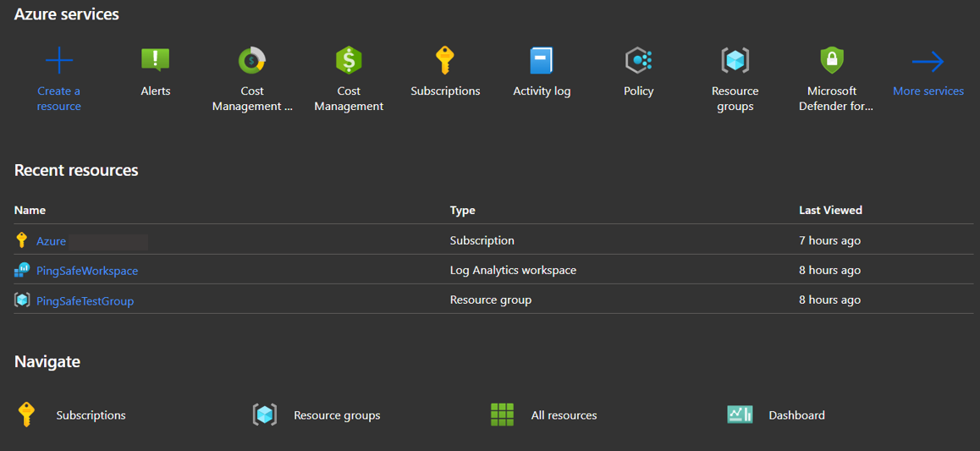Select the Policy service icon
The image size is (980, 451).
(x=638, y=61)
